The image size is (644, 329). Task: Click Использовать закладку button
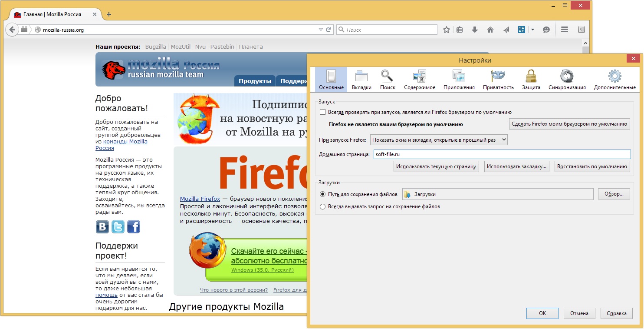point(517,166)
